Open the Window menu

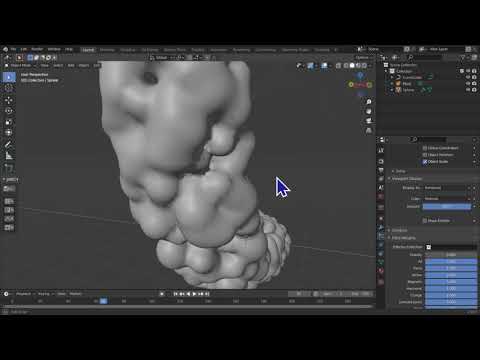(54, 49)
